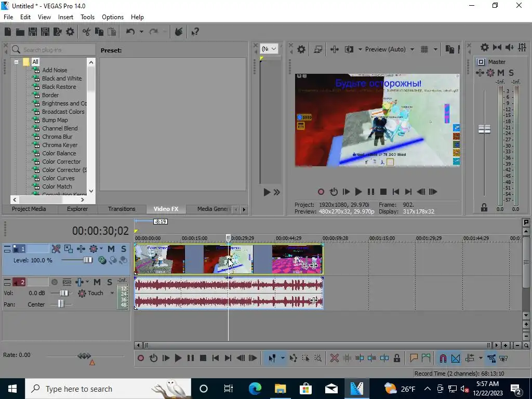
Task: Click Loop Playback in timeline transport
Action: 153,358
